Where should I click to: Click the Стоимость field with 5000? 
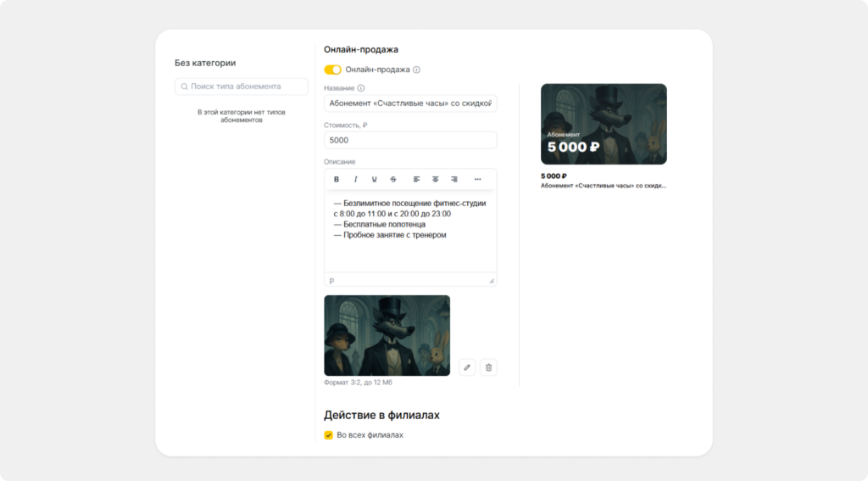(410, 140)
